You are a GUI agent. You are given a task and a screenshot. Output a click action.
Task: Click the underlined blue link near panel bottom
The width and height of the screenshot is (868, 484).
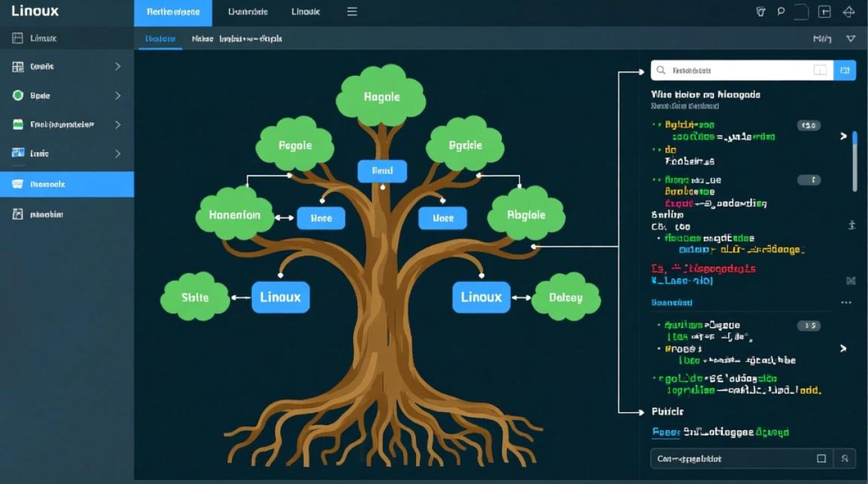[x=666, y=432]
